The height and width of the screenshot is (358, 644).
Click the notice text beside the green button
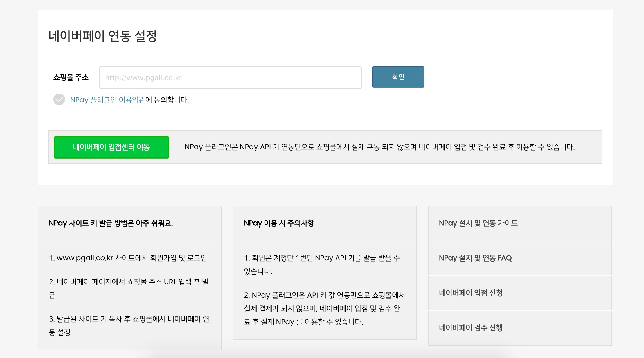380,147
